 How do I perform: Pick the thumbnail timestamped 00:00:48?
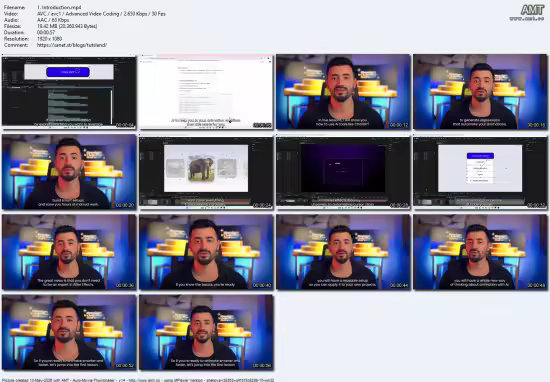tap(481, 252)
